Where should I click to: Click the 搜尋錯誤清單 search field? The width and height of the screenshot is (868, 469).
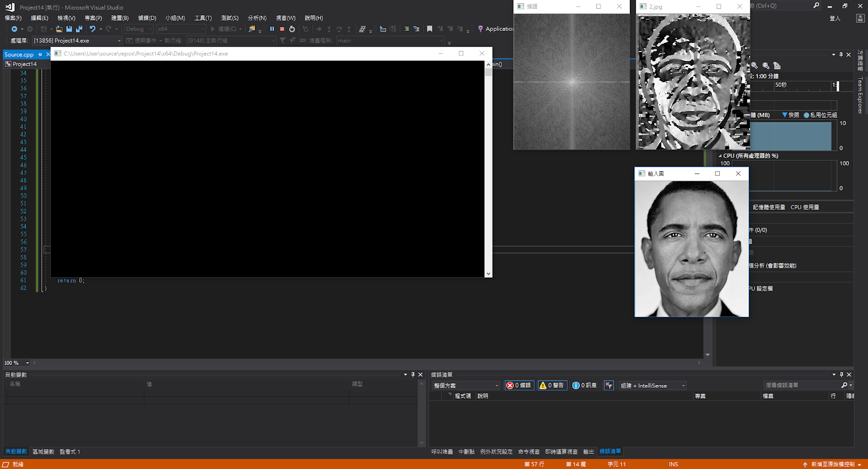point(801,386)
